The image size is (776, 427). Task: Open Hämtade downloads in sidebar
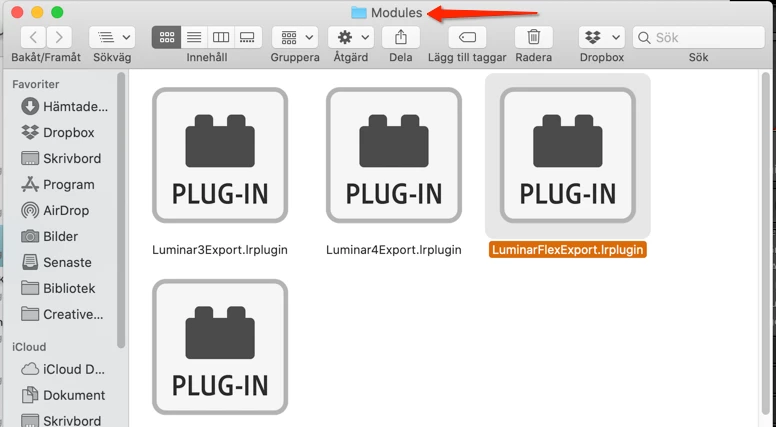click(64, 106)
